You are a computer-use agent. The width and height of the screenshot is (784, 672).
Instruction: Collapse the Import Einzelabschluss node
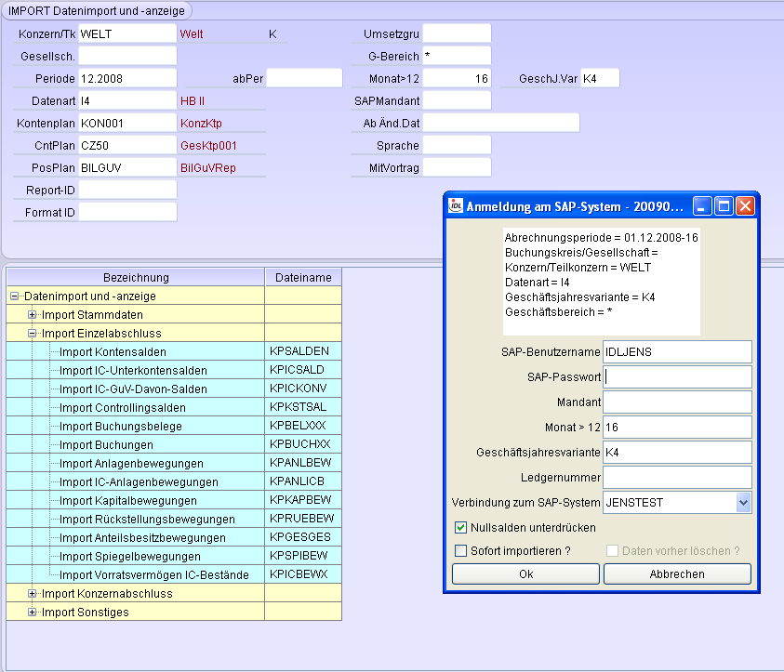[x=32, y=334]
